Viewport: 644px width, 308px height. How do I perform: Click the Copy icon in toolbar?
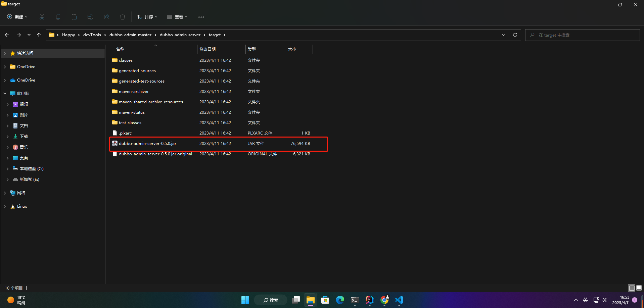(x=58, y=17)
